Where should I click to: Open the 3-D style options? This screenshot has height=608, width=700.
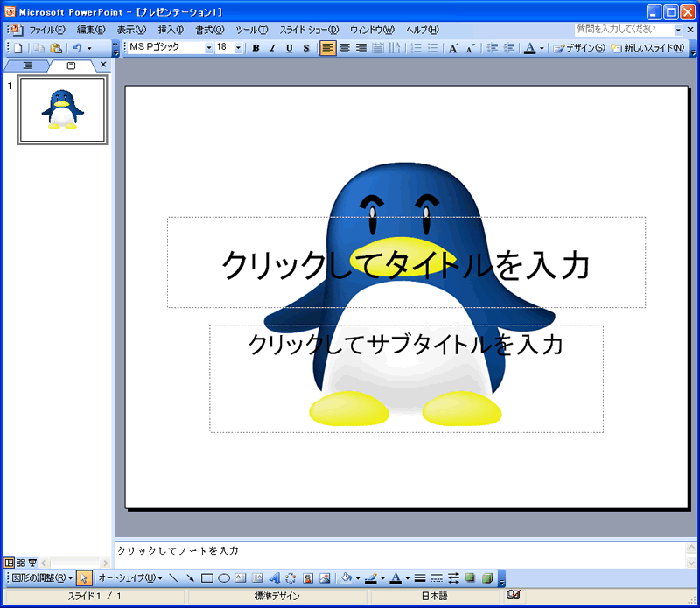487,578
